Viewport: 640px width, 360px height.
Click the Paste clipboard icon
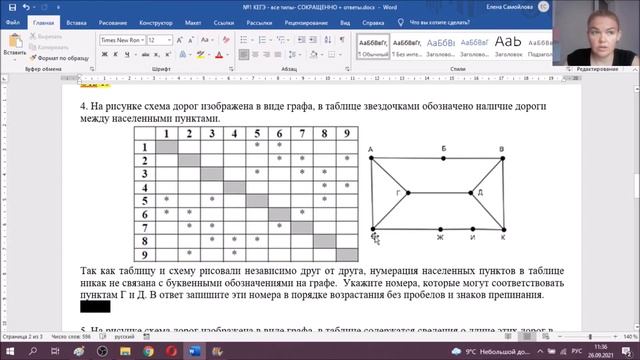15,41
